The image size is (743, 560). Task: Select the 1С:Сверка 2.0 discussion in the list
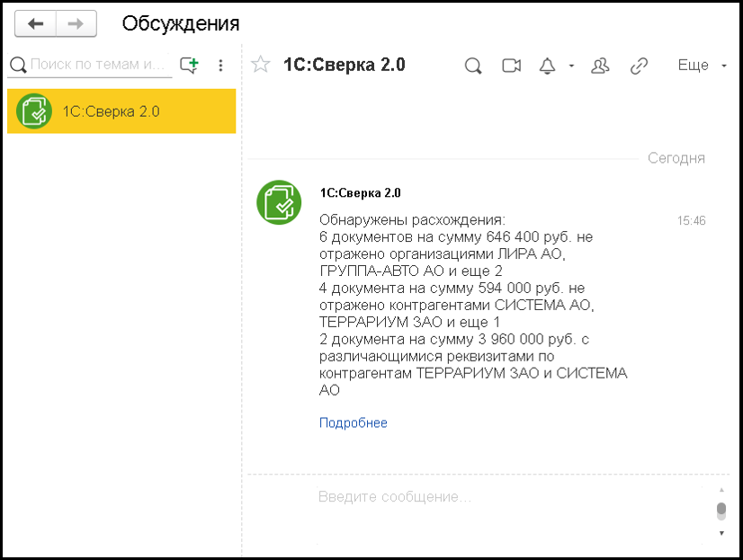pyautogui.click(x=121, y=111)
